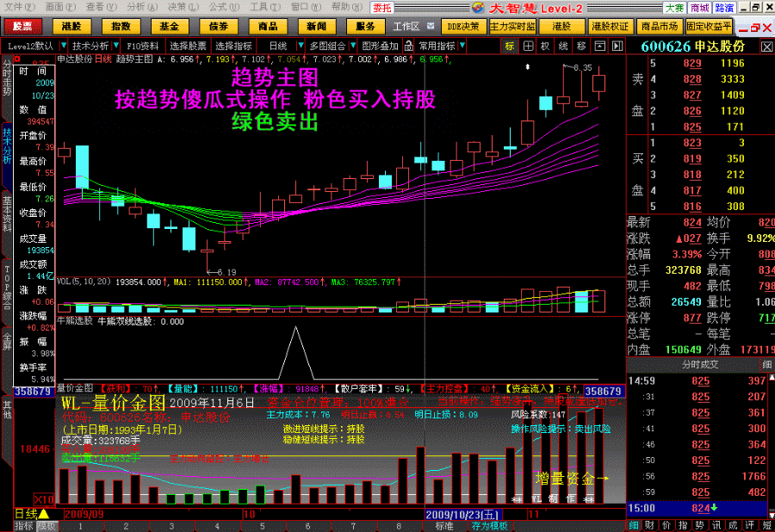Click the yellow triangle next to 日线
The image size is (775, 532).
pyautogui.click(x=44, y=514)
